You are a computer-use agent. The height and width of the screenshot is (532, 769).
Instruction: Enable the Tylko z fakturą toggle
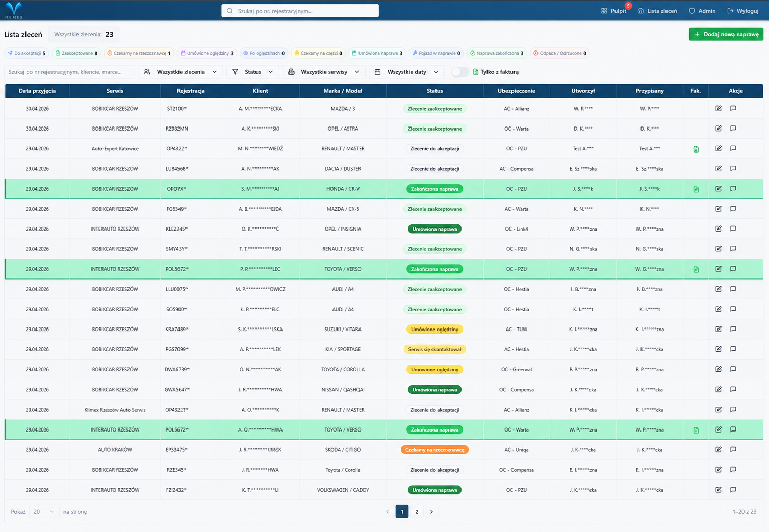460,72
